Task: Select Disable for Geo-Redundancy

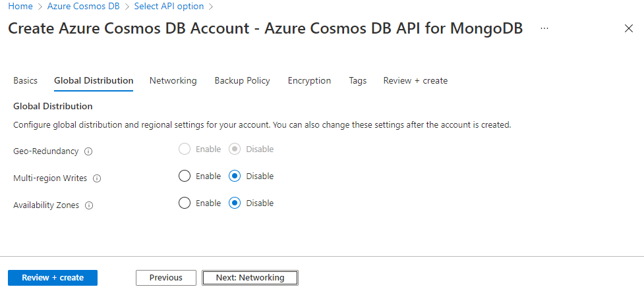Action: click(235, 149)
